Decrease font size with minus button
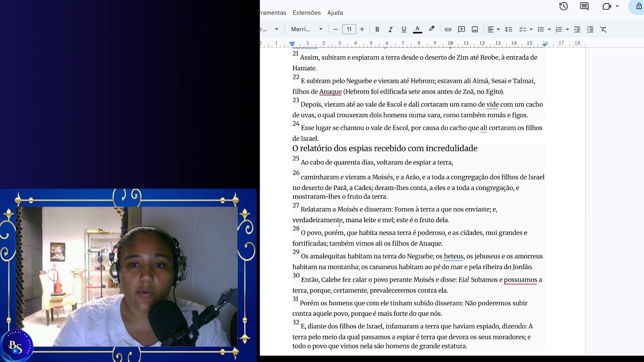This screenshot has width=644, height=362. click(x=336, y=29)
